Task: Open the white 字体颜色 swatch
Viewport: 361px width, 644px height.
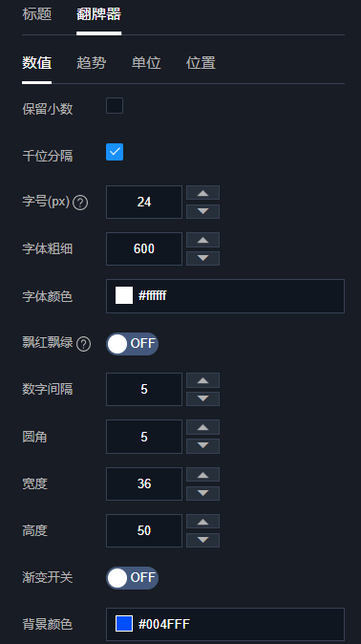Action: click(124, 295)
